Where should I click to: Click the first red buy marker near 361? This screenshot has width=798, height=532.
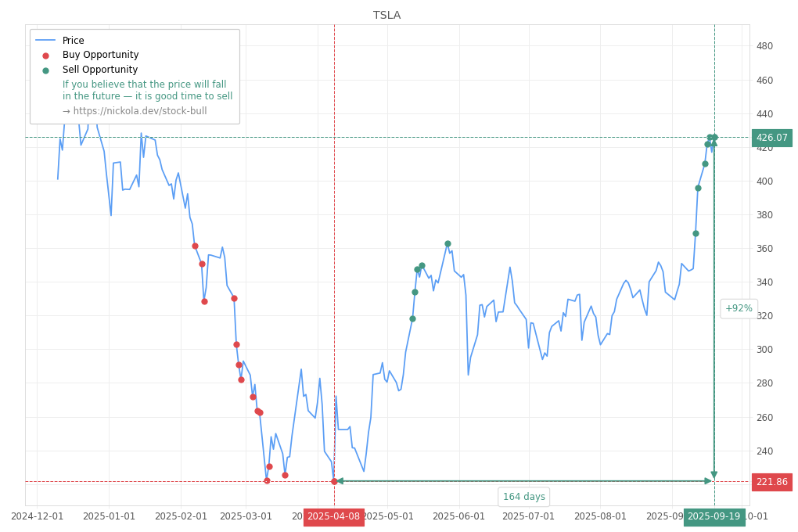pyautogui.click(x=195, y=246)
